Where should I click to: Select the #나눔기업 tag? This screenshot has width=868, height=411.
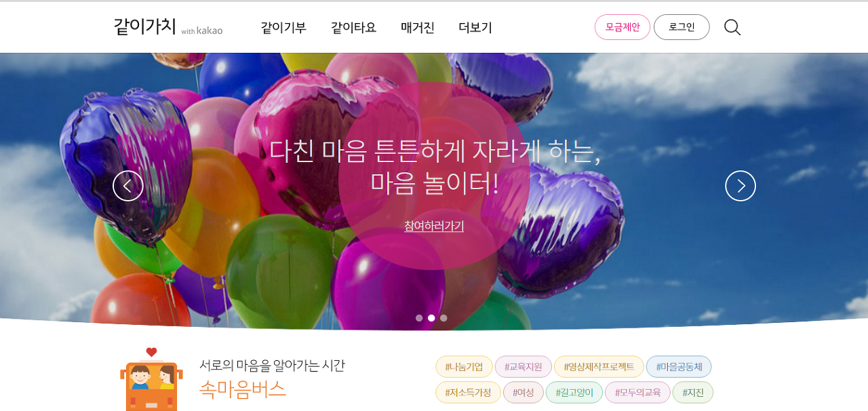464,367
